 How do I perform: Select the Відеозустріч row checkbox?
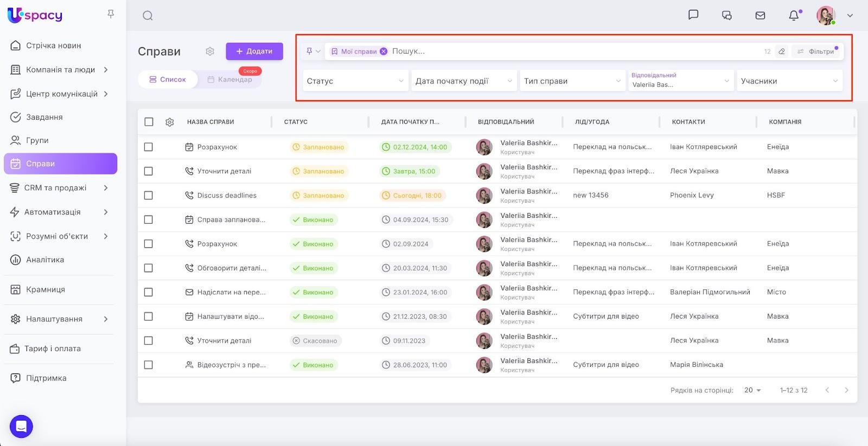149,365
